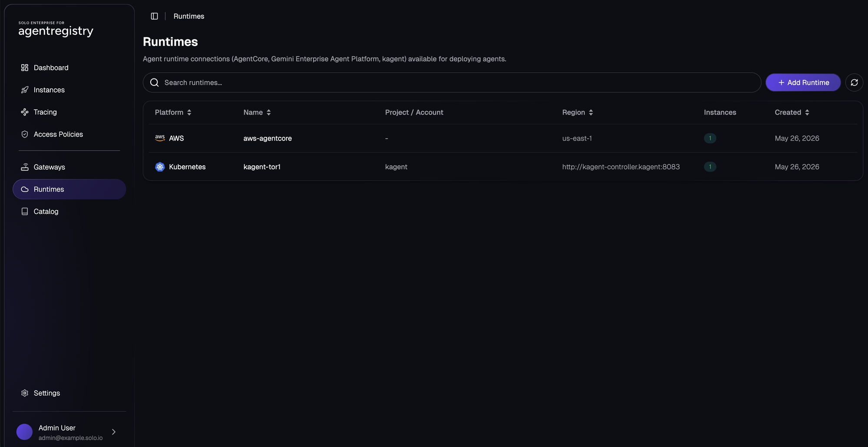Sort by Name column arrows
This screenshot has height=447, width=868.
(269, 112)
